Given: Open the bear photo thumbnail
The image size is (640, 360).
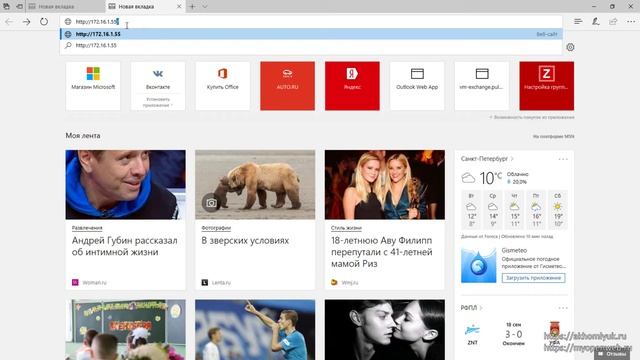Looking at the screenshot, I should [255, 184].
